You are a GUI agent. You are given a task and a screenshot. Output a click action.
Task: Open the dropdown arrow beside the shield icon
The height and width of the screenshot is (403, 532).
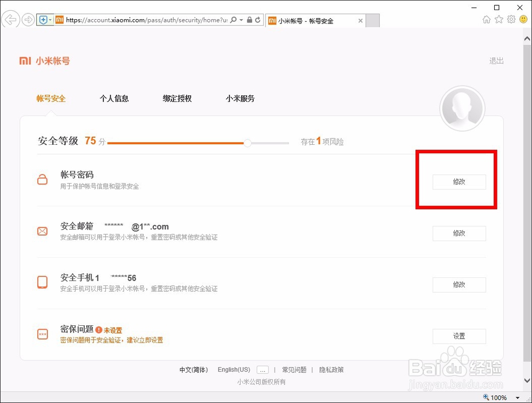[50, 20]
